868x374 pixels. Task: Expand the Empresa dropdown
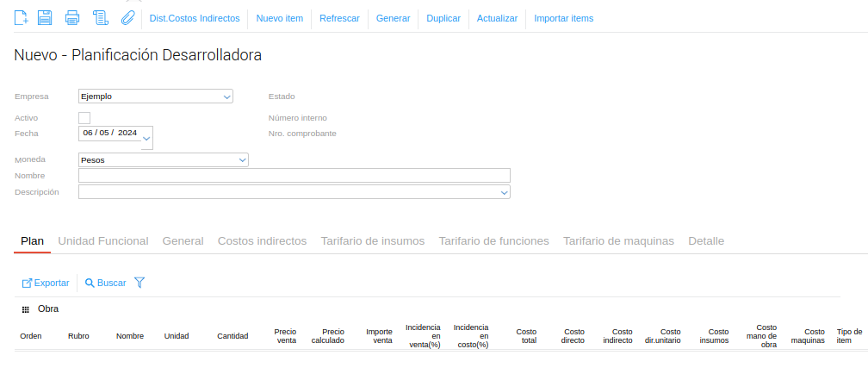pos(227,97)
